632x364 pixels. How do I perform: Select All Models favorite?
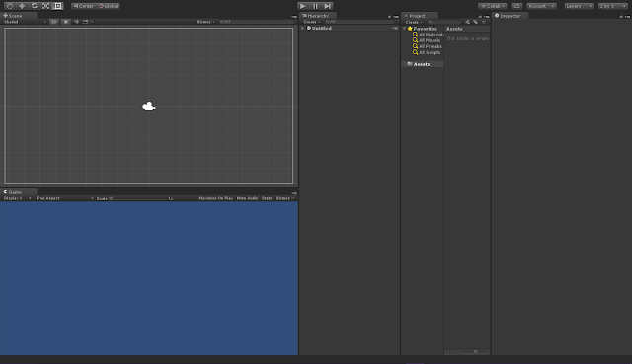[x=427, y=40]
